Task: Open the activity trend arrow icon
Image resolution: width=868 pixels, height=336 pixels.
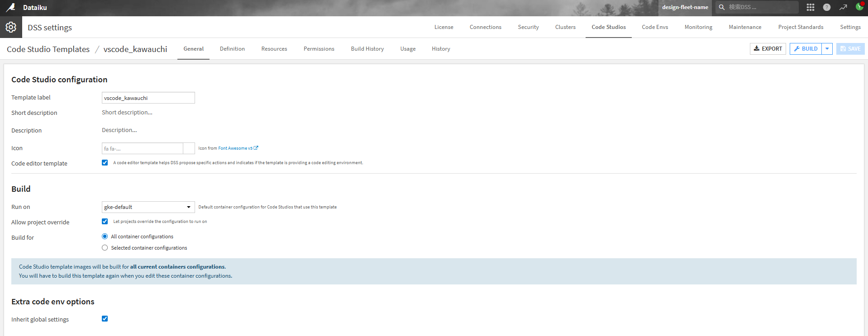Action: click(843, 7)
